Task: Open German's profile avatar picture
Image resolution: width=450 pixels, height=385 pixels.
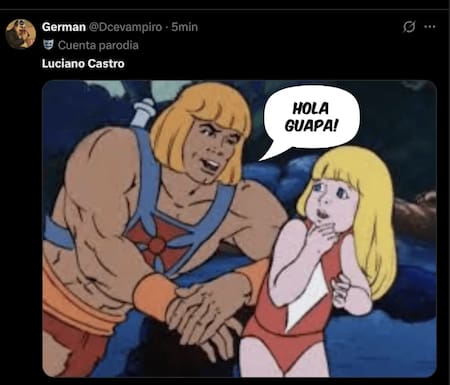Action: [x=21, y=34]
